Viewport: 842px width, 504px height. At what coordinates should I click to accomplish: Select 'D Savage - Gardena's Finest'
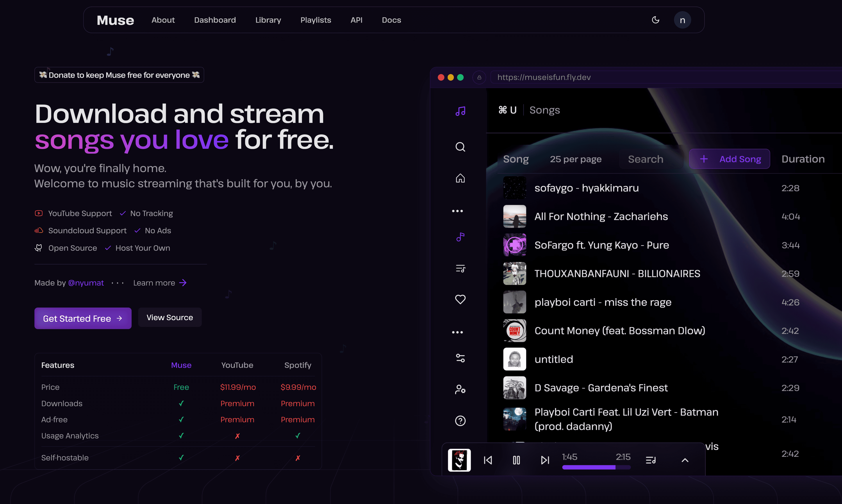click(601, 387)
